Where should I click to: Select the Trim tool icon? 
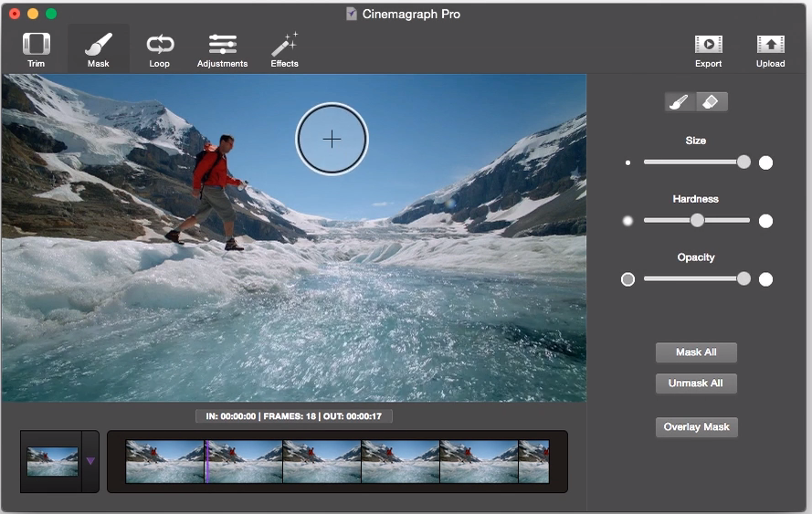(37, 45)
